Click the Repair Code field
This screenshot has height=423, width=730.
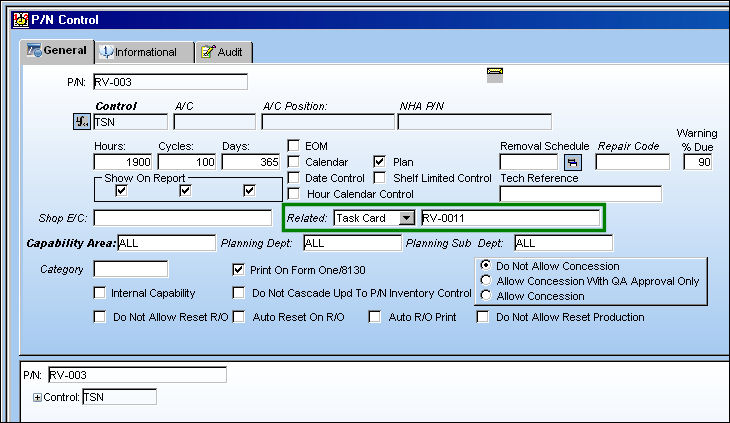tap(633, 162)
